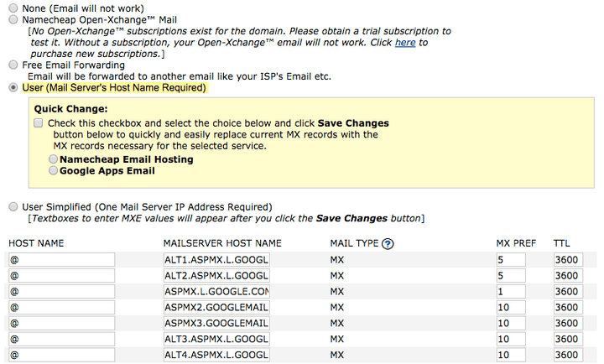The height and width of the screenshot is (364, 604).
Task: Edit host name field in ASPMX3.GOOGLEMAIL row
Action: [61, 323]
